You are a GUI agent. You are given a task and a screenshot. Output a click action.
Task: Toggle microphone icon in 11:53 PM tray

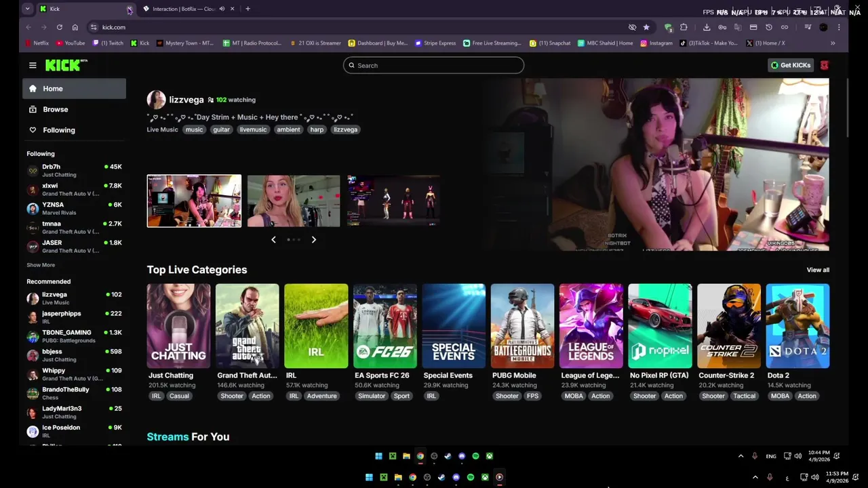pos(770,477)
